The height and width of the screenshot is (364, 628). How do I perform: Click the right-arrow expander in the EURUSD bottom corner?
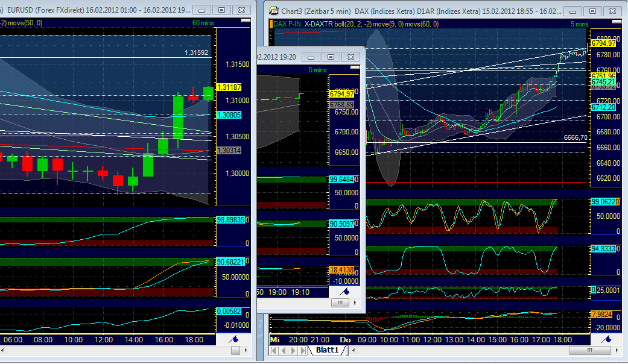246,350
